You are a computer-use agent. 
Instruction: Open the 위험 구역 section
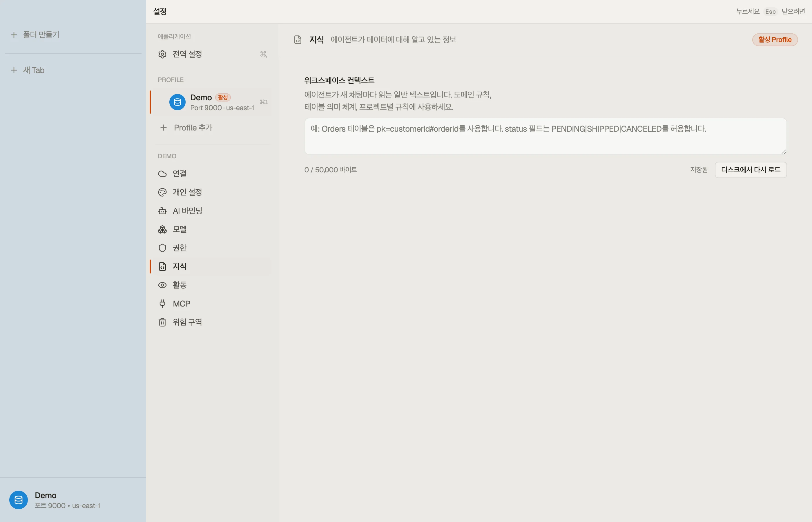[x=212, y=322]
